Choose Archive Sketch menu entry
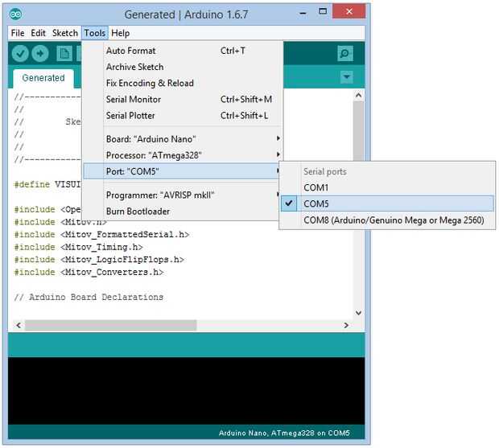Screen dimensions: 499x448 [x=182, y=67]
